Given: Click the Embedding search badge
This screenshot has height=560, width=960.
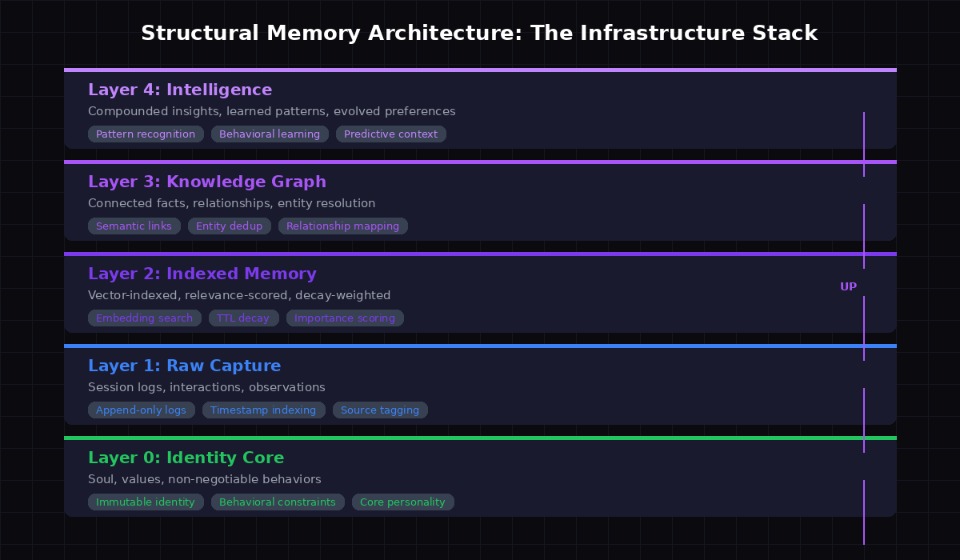Looking at the screenshot, I should [x=144, y=318].
